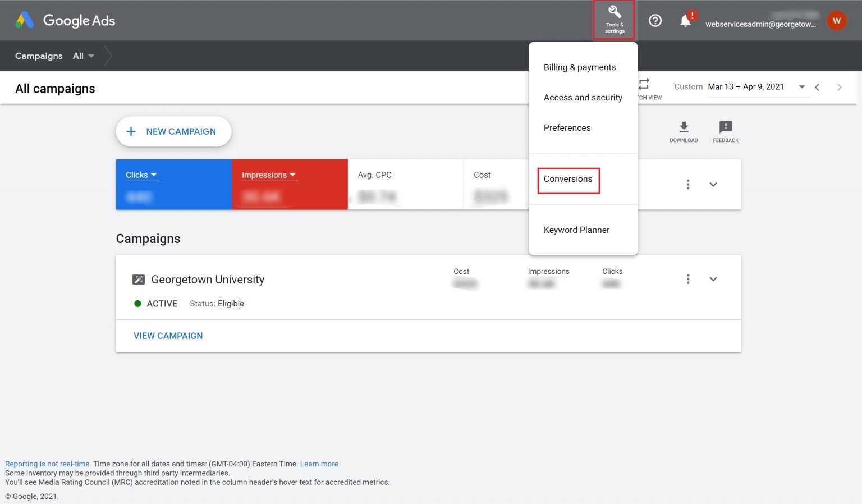Open 'Reporting is not real-time' link
The image size is (862, 504).
(x=48, y=464)
